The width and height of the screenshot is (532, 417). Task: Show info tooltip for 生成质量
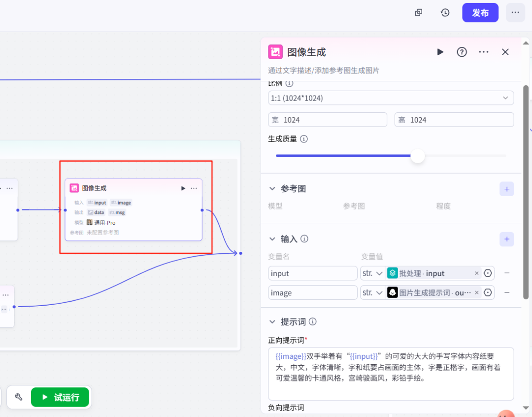pos(304,139)
